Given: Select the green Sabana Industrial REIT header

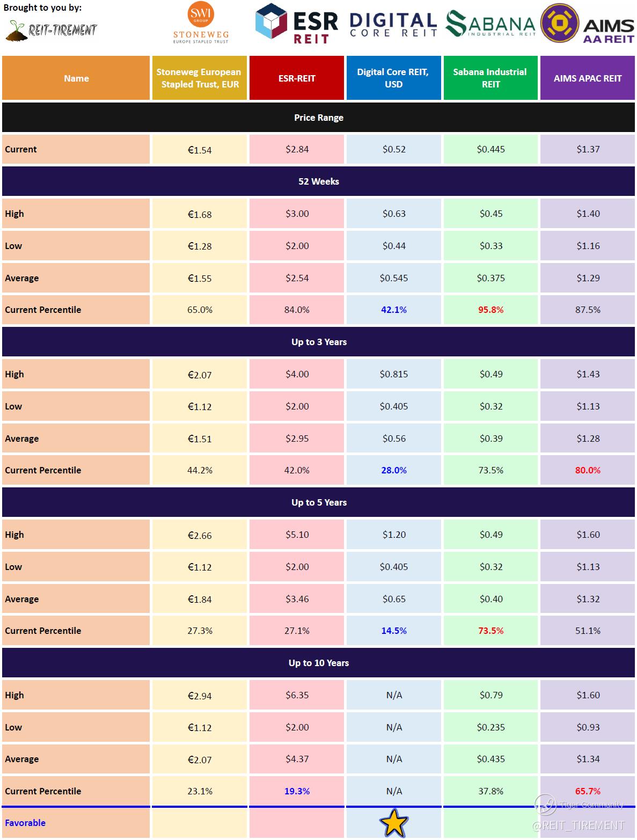Looking at the screenshot, I should (x=490, y=78).
